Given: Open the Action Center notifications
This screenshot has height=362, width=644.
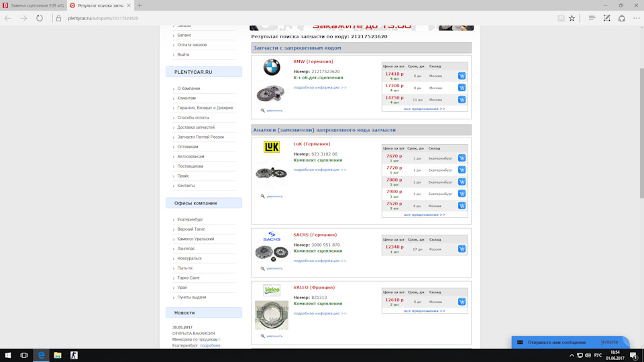Looking at the screenshot, I should [634, 355].
